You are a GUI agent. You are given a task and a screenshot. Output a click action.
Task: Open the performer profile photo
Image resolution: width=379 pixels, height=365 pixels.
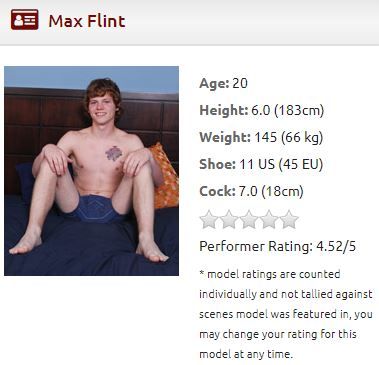(91, 171)
